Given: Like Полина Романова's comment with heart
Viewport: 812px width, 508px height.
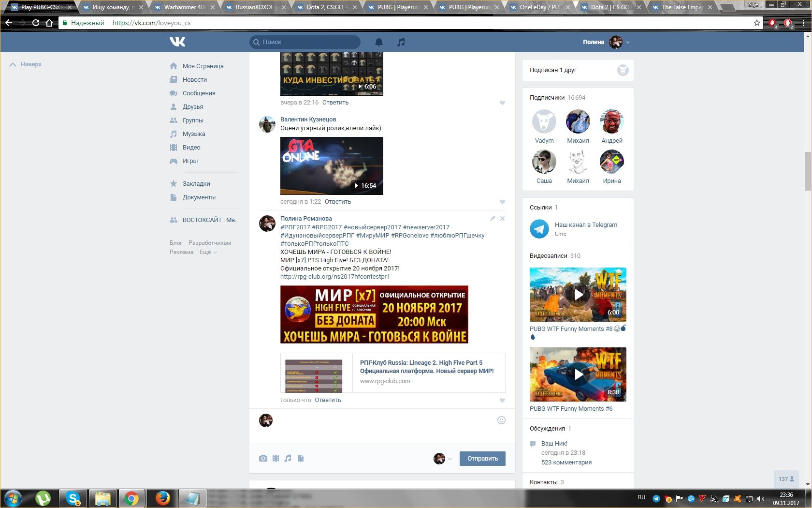Looking at the screenshot, I should coord(502,400).
